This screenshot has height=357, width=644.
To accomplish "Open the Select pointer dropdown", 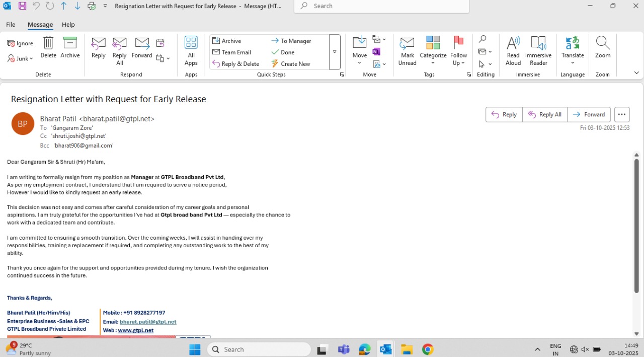I will [485, 64].
